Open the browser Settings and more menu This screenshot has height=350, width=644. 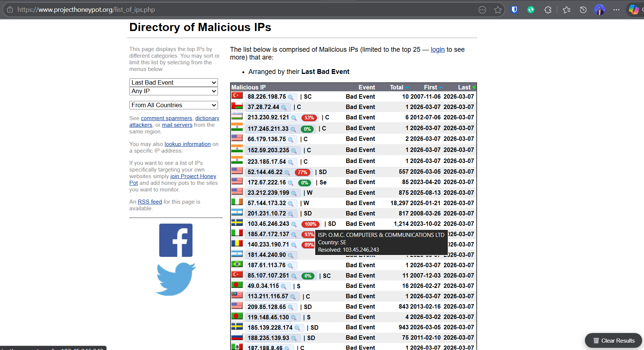(x=616, y=10)
